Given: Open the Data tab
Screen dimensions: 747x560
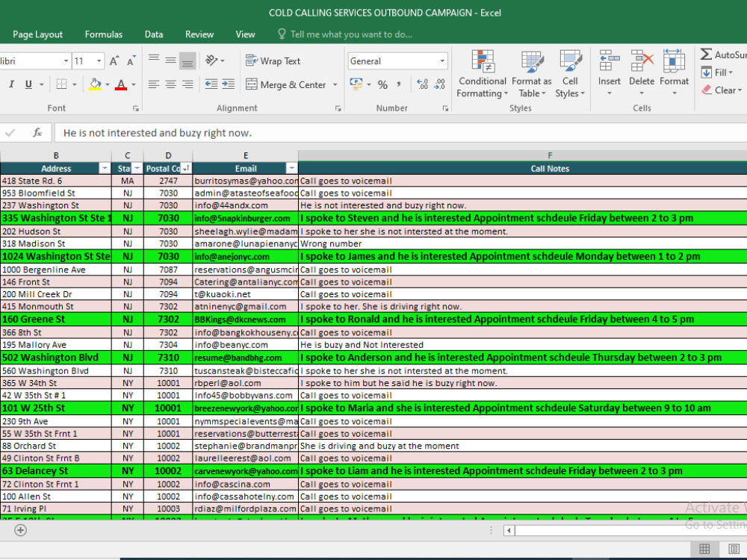Looking at the screenshot, I should click(x=154, y=34).
